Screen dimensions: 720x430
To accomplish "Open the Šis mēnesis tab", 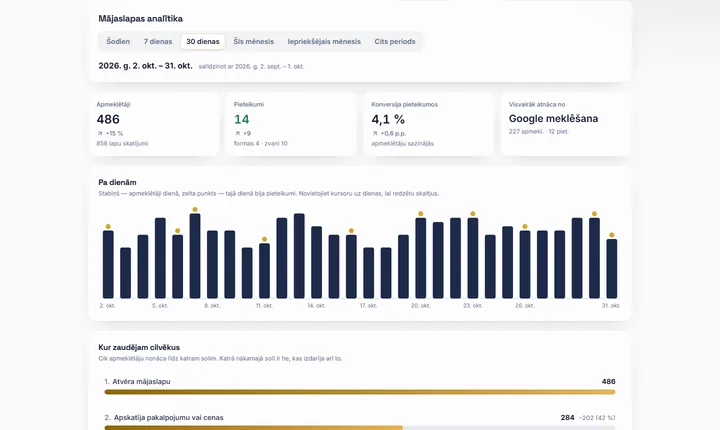I will (253, 41).
